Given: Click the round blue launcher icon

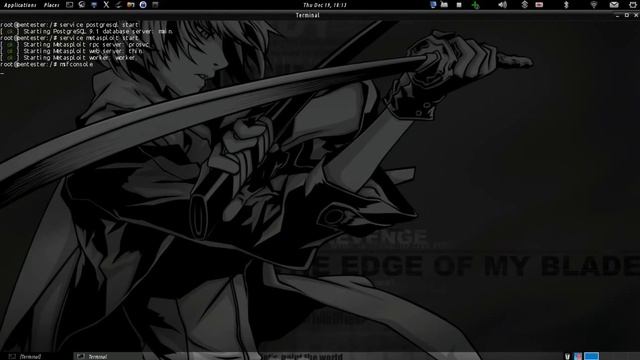Looking at the screenshot, I should coord(143,5).
